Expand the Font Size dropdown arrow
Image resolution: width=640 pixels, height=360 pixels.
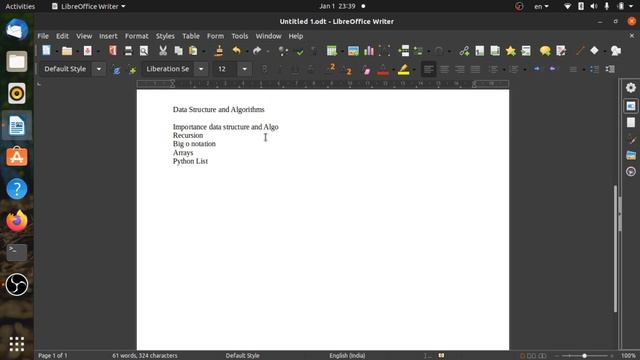[x=244, y=69]
